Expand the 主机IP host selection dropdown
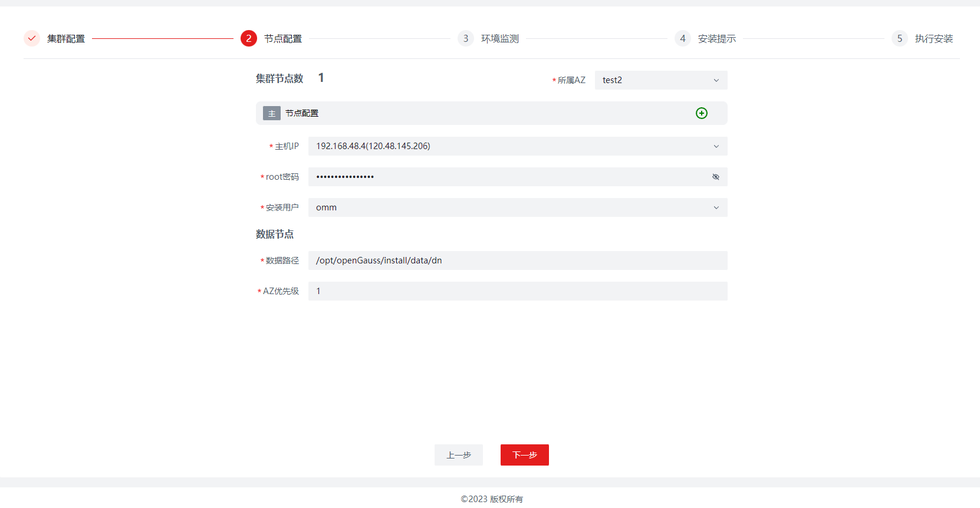The width and height of the screenshot is (980, 508). pos(517,146)
